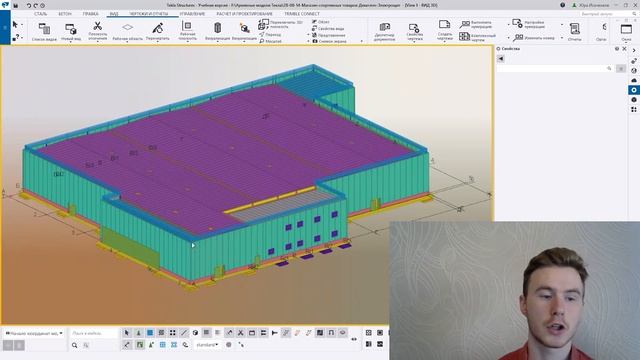Click the undo arrow in title bar
Image resolution: width=640 pixels, height=360 pixels.
(29, 6)
